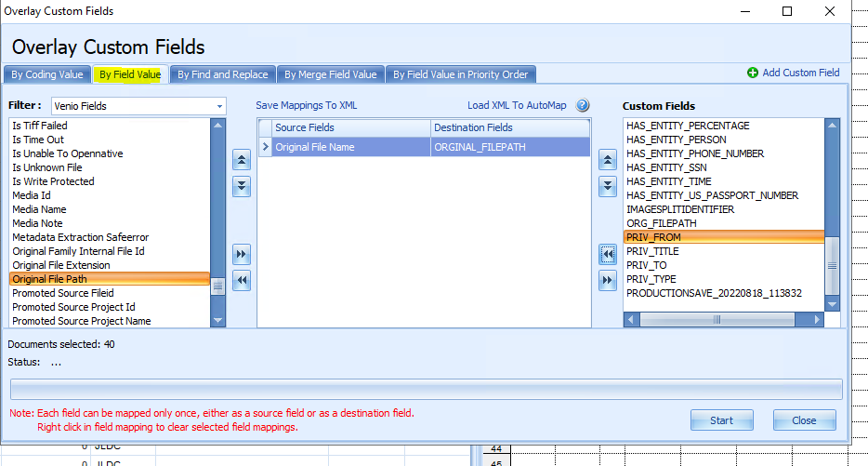Click the Close button
Viewport: 868px width, 466px height.
[x=804, y=420]
